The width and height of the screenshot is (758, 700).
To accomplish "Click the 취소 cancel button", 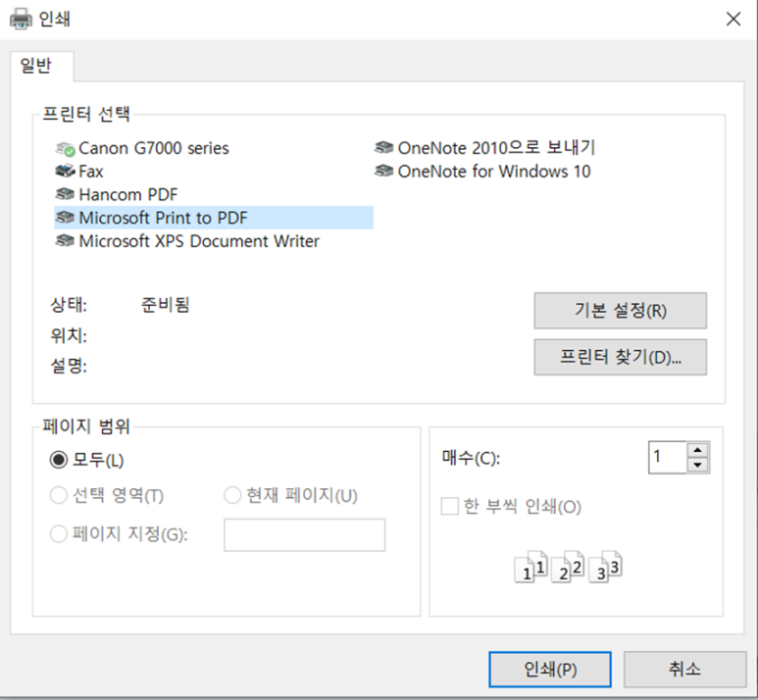I will click(x=684, y=670).
